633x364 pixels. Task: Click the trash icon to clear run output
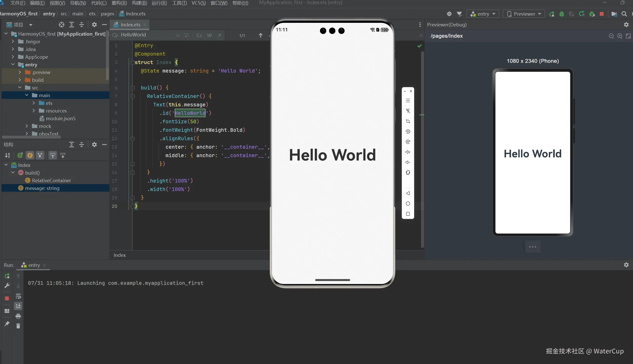point(18,326)
